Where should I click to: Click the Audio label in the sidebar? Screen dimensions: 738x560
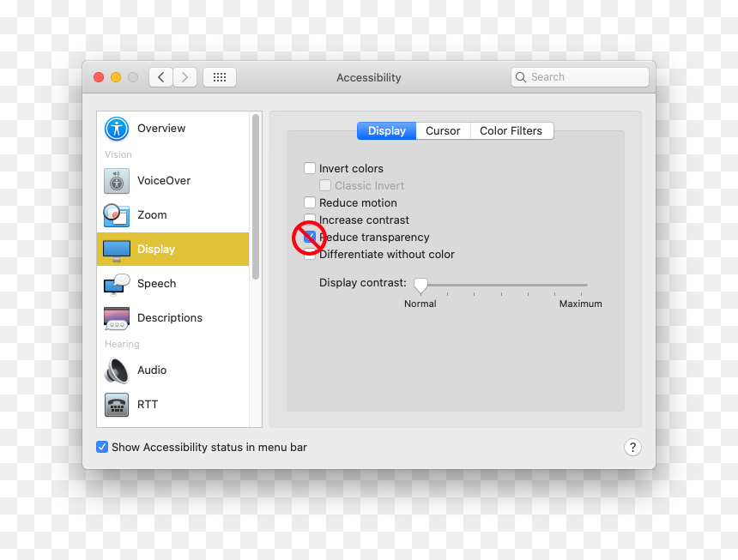click(x=152, y=370)
